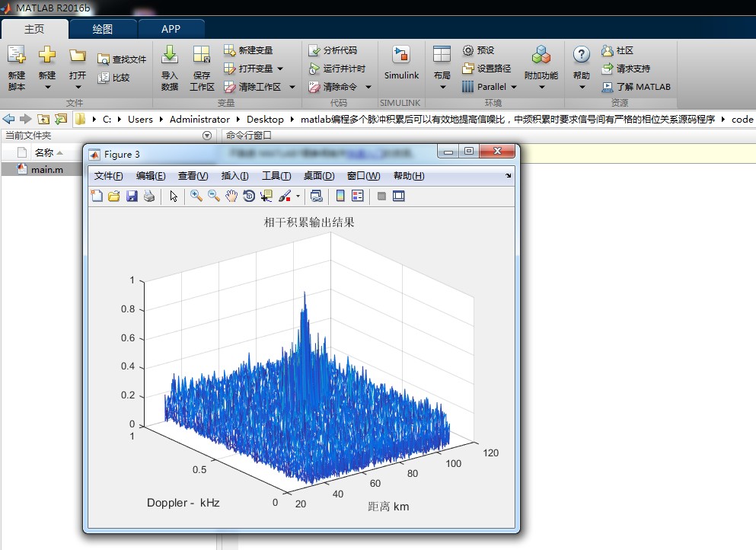Viewport: 756px width, 550px height.
Task: Click the New Script icon in ribbon
Action: 17,55
